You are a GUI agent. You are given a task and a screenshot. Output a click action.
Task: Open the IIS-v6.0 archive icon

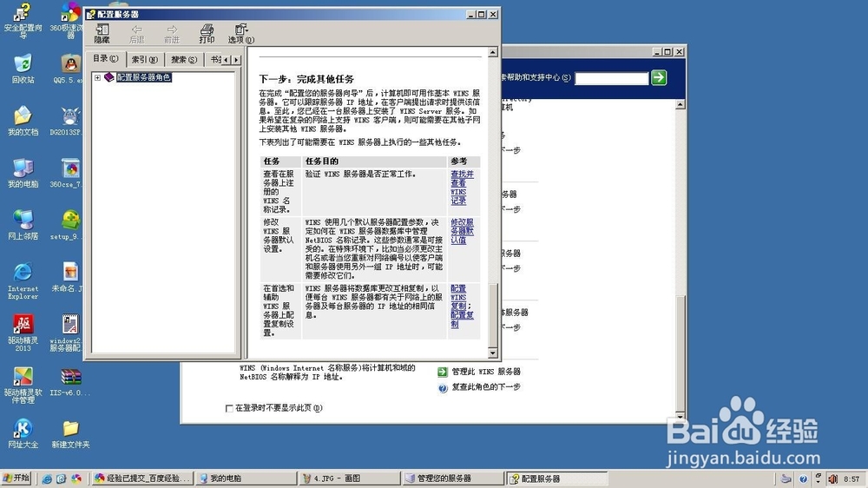click(69, 382)
